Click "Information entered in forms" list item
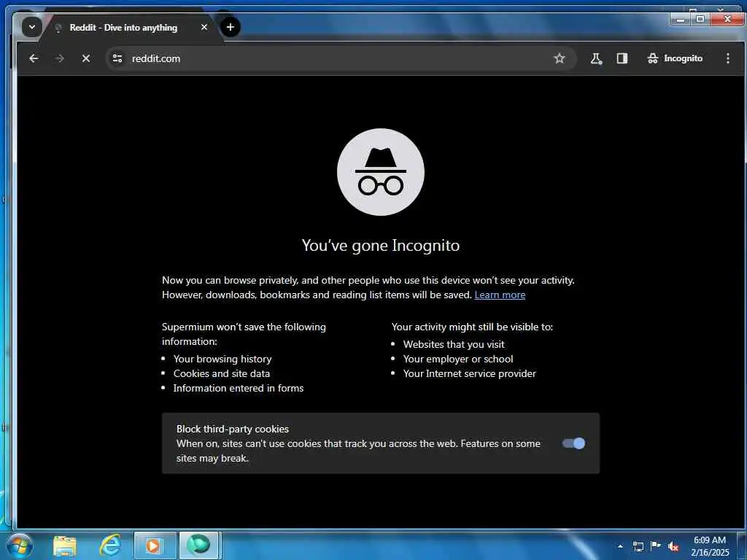Image resolution: width=747 pixels, height=560 pixels. pyautogui.click(x=239, y=388)
